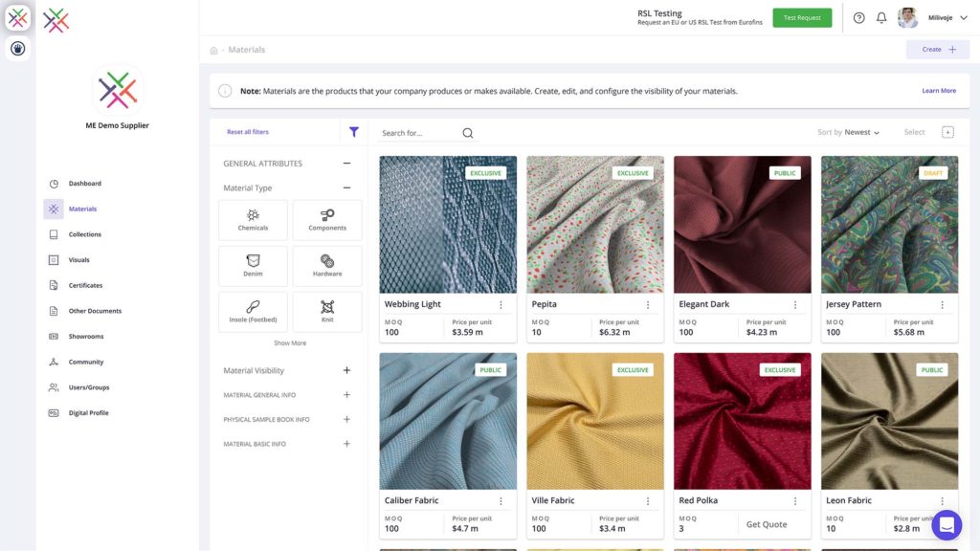Switch to the Collections section
Viewport: 980px width, 551px height.
[x=84, y=234]
